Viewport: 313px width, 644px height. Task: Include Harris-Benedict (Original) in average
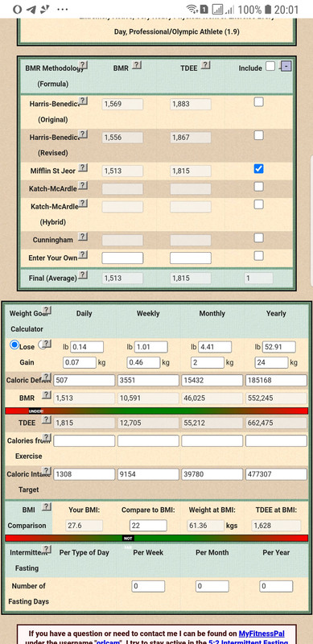click(x=258, y=102)
